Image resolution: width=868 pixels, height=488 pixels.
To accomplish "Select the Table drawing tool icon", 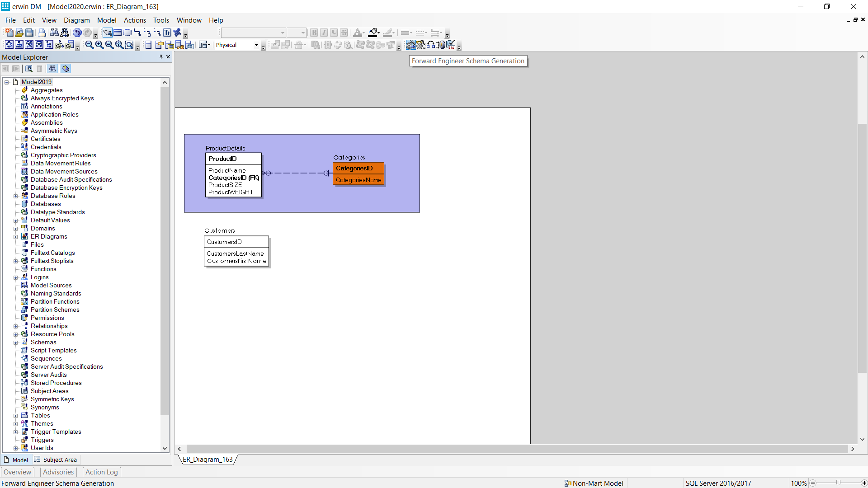I will [x=117, y=33].
